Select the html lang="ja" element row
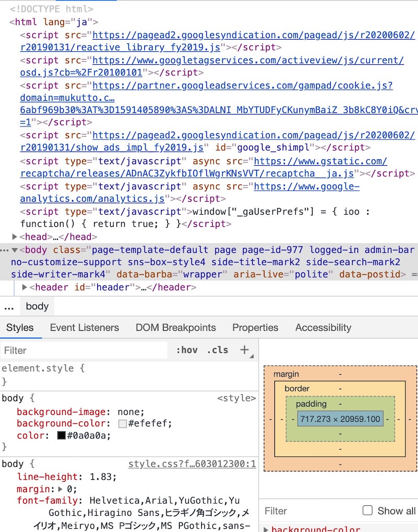Screen dimensions: 418x532 54,22
